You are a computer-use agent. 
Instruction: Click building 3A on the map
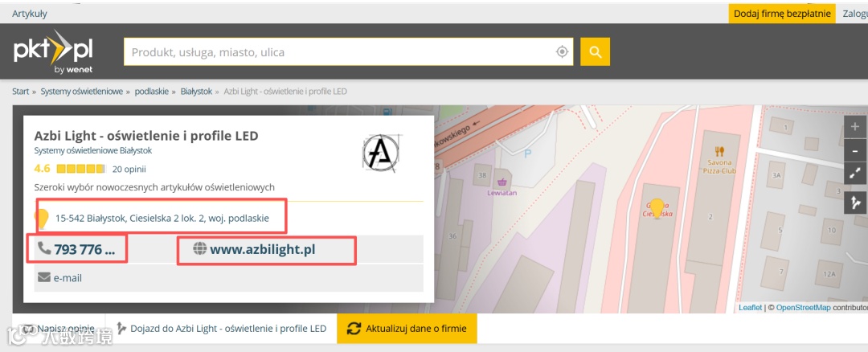coord(776,175)
